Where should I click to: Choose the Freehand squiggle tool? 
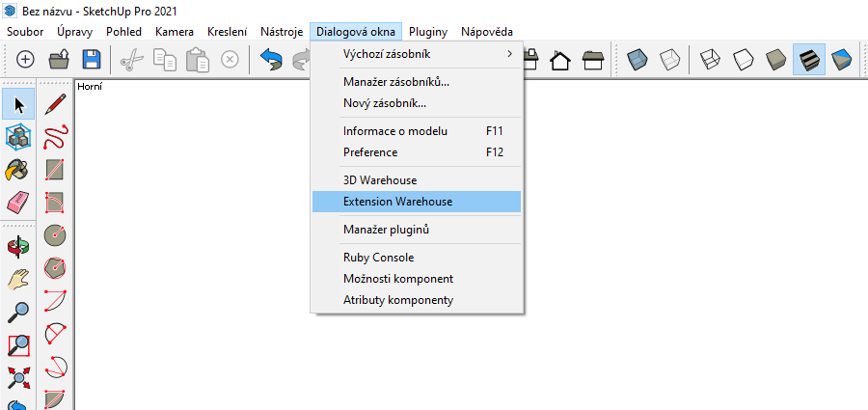point(56,137)
